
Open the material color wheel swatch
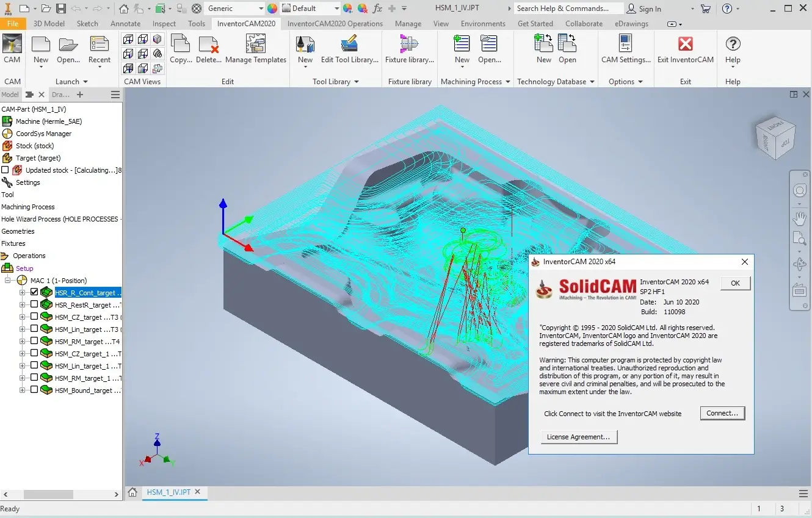(x=272, y=9)
